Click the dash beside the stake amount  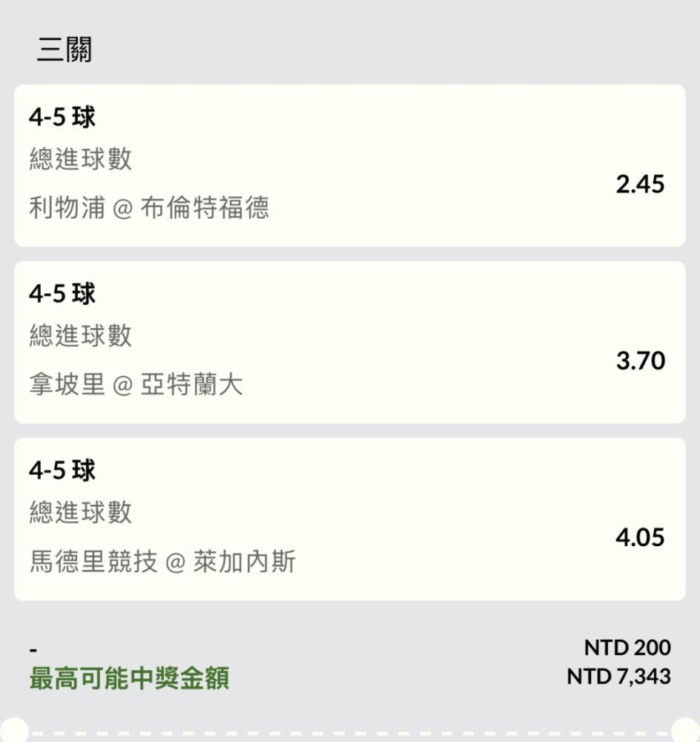click(33, 651)
